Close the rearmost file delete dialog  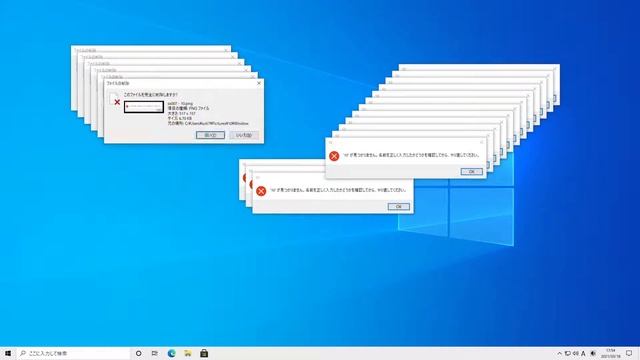[x=226, y=50]
